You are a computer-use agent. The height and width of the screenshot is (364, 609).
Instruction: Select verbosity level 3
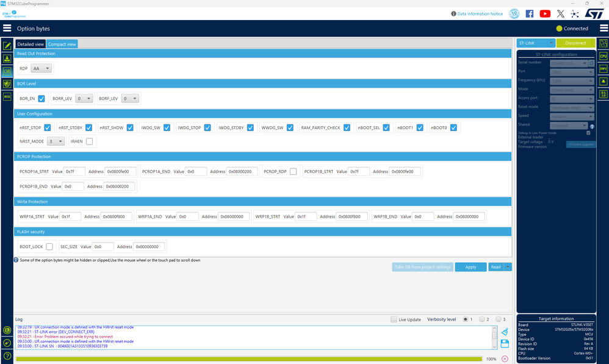(x=499, y=319)
